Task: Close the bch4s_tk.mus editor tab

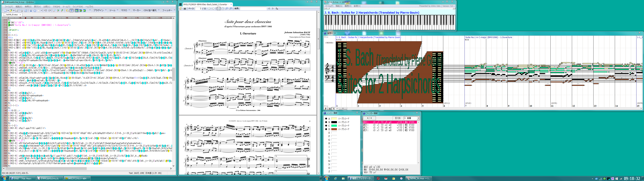Action: point(20,15)
